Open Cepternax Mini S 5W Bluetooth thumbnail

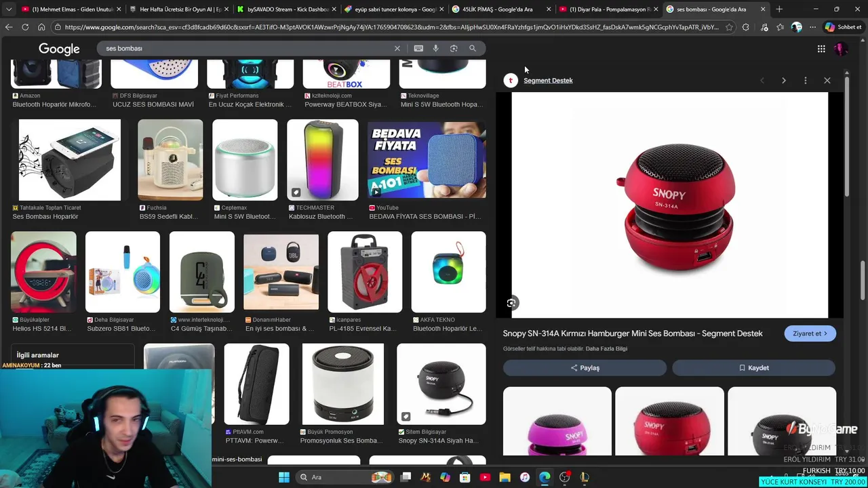[x=245, y=160]
